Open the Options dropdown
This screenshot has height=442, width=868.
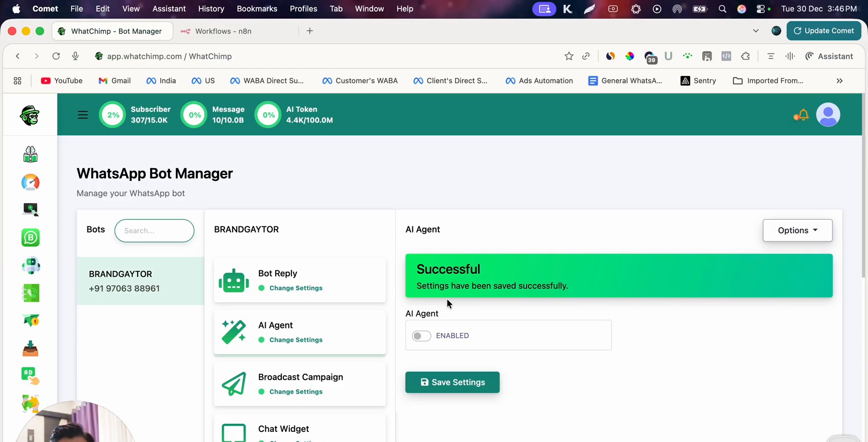point(798,230)
